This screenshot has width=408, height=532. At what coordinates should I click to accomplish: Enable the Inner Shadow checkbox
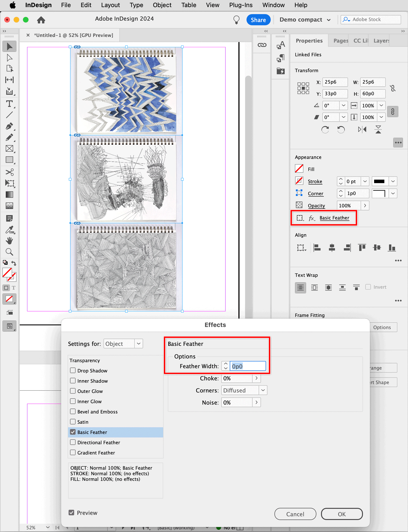coord(73,381)
